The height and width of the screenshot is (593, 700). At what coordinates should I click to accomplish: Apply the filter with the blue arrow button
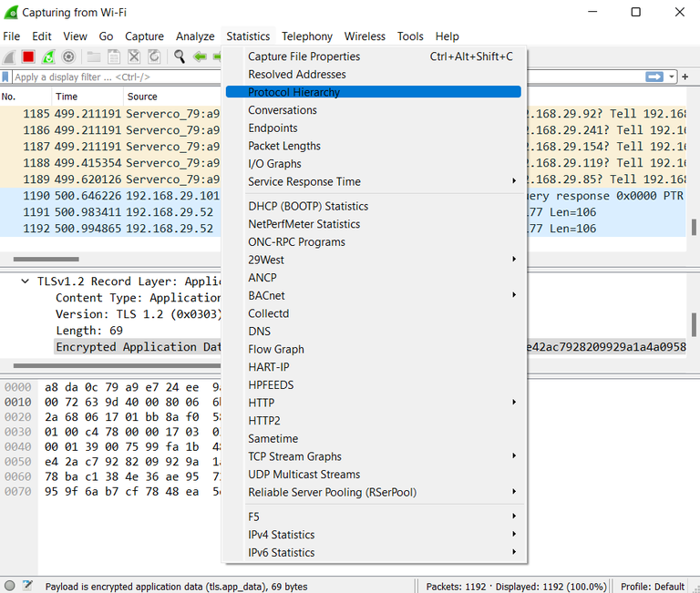click(x=654, y=77)
